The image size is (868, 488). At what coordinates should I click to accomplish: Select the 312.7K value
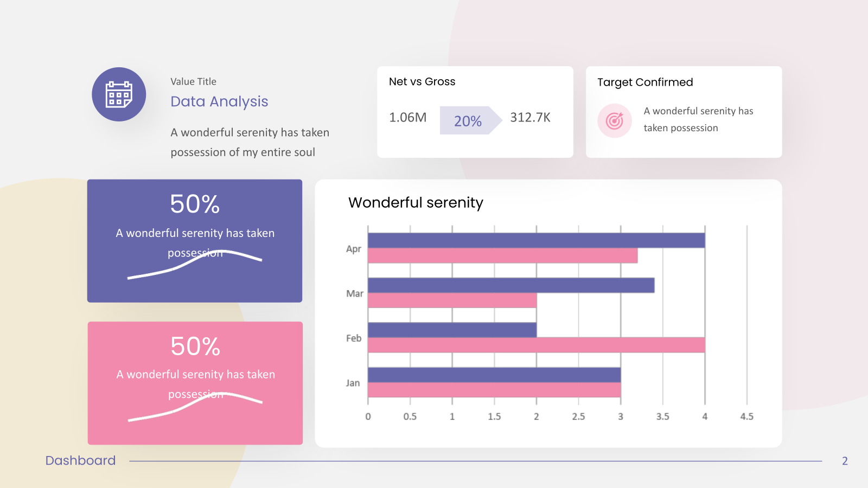[x=530, y=117]
